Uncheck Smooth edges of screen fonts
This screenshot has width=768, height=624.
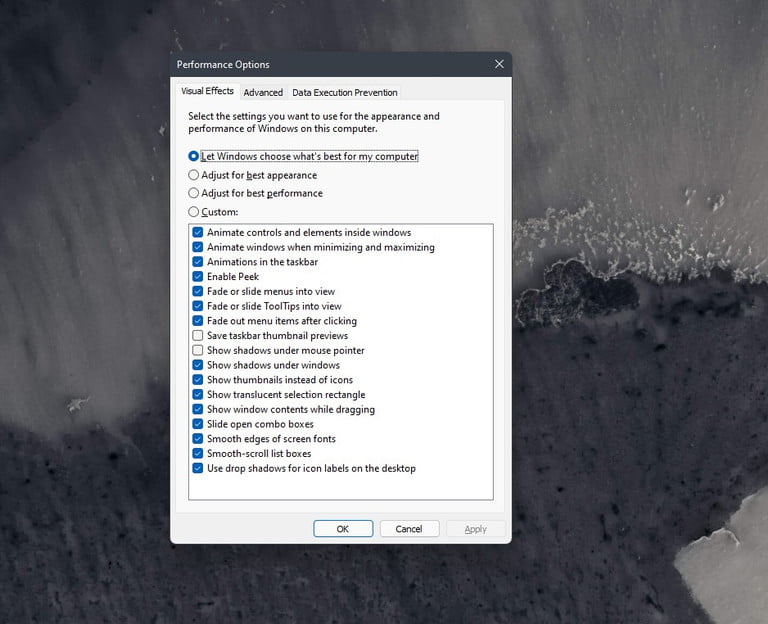(x=198, y=438)
